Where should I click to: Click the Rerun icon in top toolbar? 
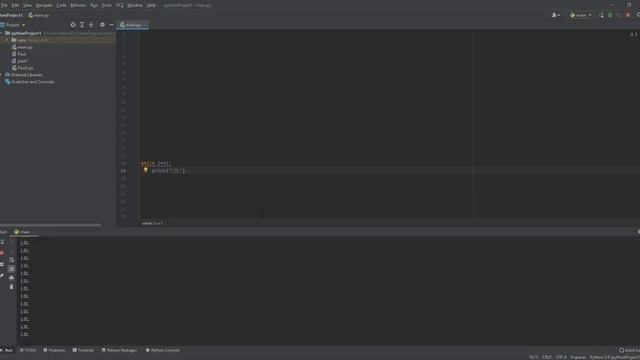click(601, 15)
